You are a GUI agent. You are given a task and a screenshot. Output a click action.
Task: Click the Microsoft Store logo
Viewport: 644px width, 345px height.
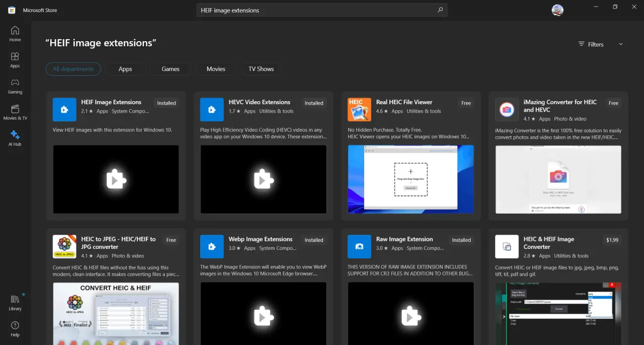[x=11, y=10]
